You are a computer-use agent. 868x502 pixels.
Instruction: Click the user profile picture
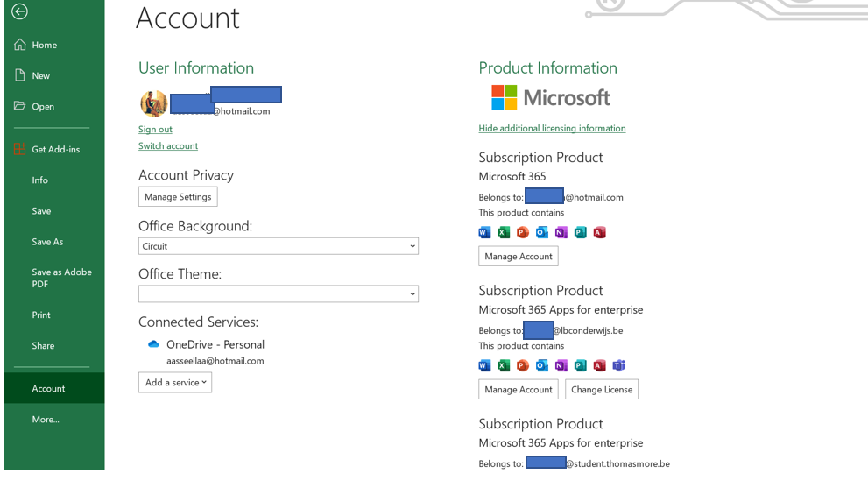(x=153, y=103)
